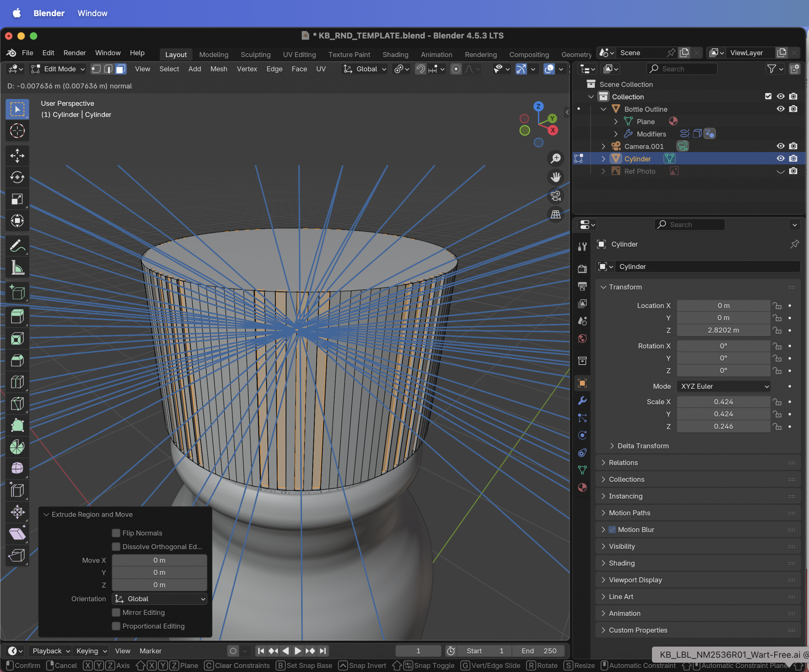Click the timeline Marker menu

pos(150,651)
